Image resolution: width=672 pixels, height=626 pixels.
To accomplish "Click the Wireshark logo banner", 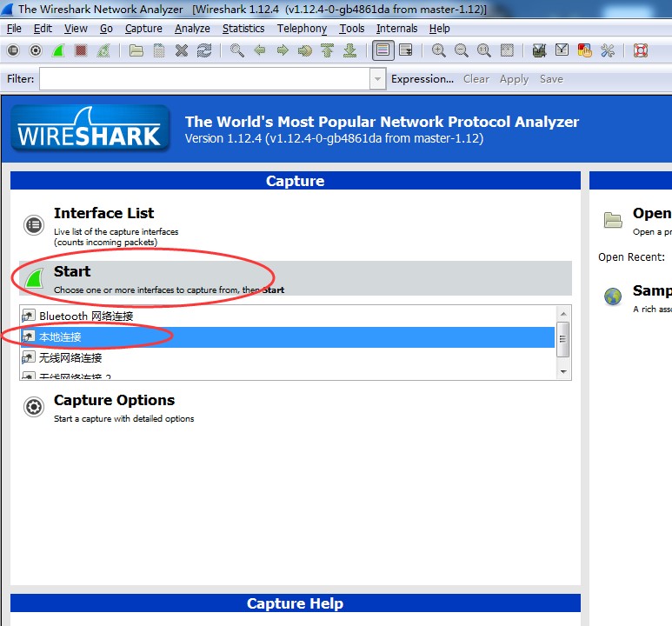I will 90,129.
